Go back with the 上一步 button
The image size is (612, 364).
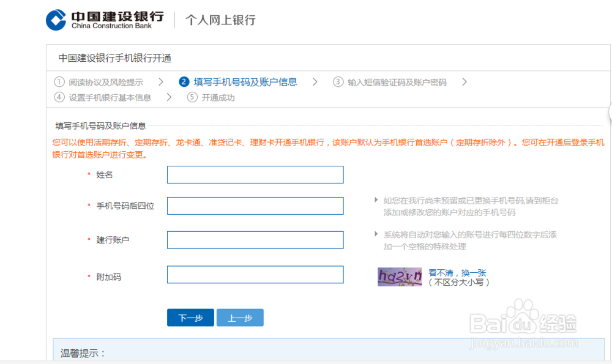tap(240, 318)
